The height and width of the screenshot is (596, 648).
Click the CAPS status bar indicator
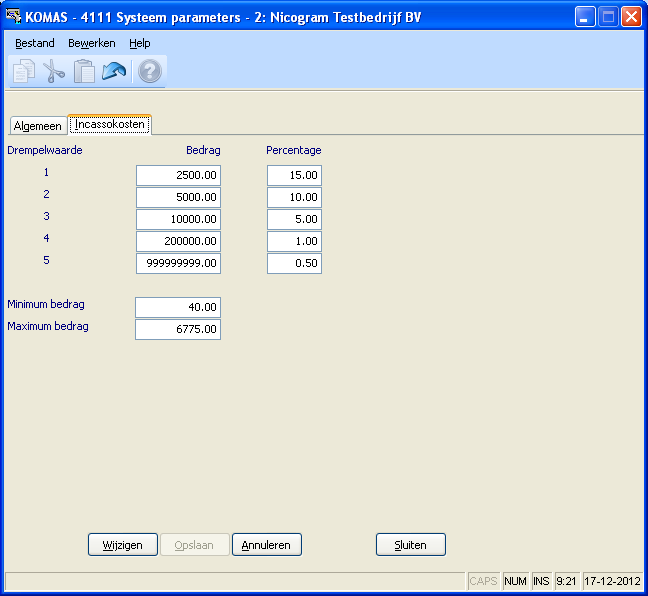point(484,581)
